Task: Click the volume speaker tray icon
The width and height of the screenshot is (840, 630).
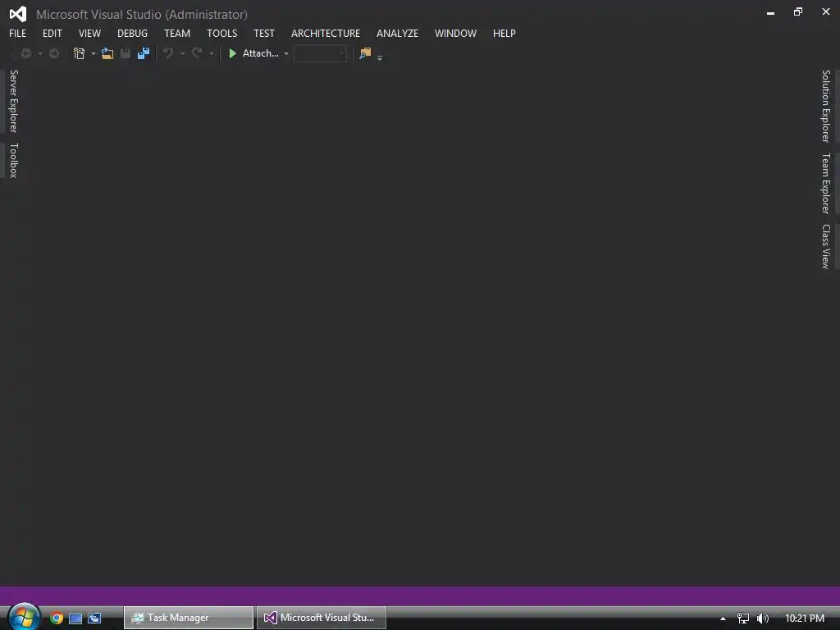Action: 762,619
